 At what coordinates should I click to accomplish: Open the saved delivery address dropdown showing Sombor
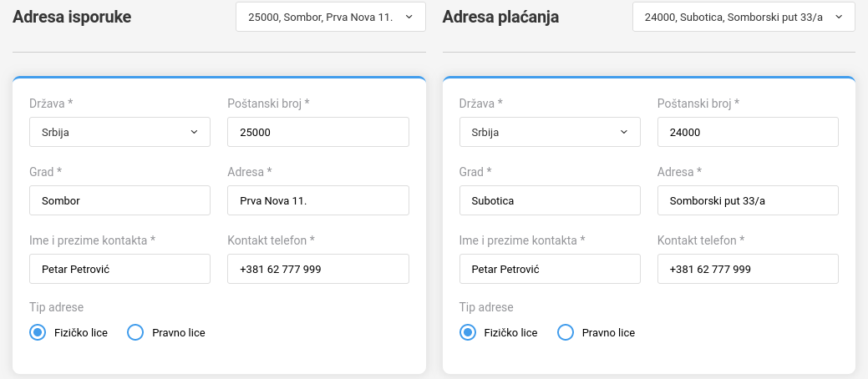pos(330,17)
